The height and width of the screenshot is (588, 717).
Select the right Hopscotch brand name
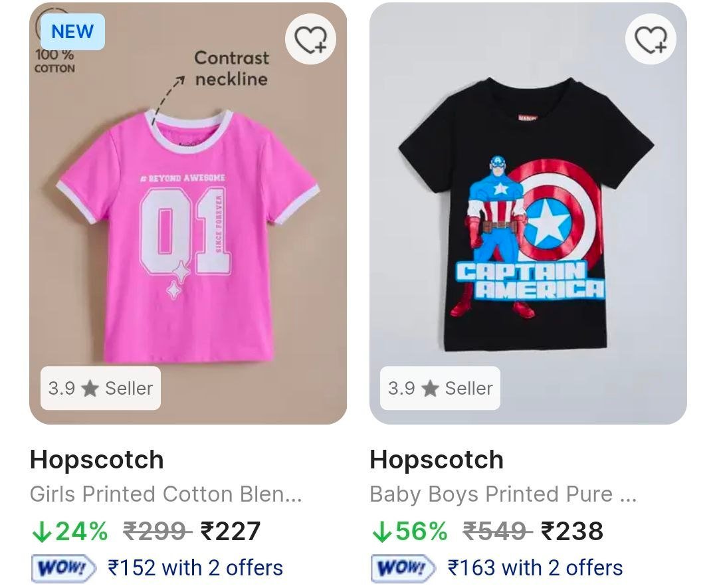coord(437,459)
